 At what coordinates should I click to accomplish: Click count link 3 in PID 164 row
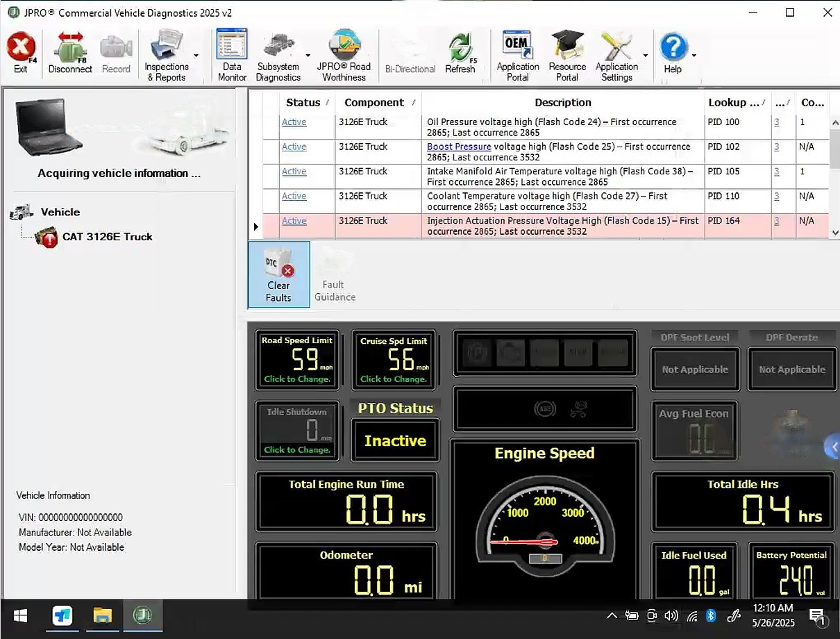(x=777, y=220)
